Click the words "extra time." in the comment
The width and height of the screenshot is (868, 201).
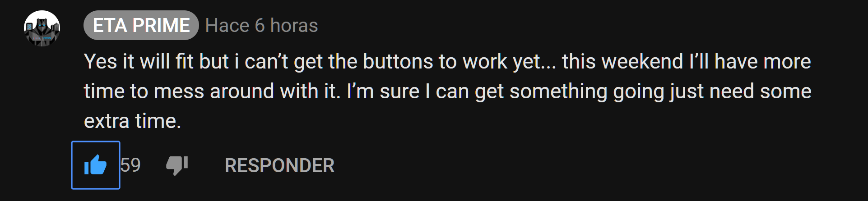pos(132,121)
